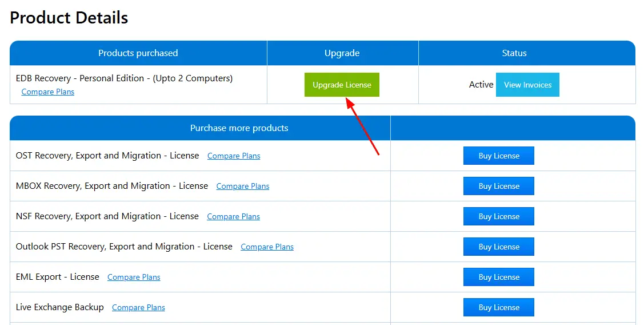Click the Status column header
Screen dimensions: 644x325
514,53
